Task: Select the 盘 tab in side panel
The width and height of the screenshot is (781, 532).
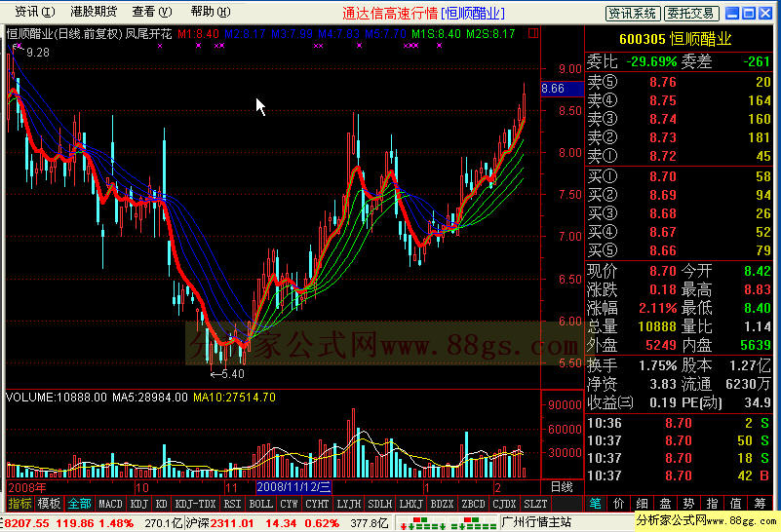Action: tap(665, 504)
